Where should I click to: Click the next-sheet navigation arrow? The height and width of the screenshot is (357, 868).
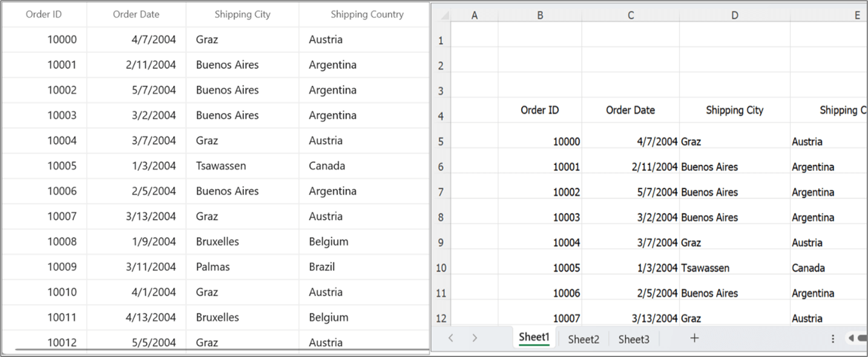click(x=475, y=338)
